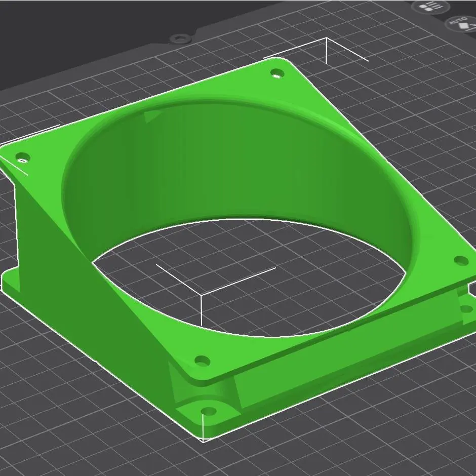The width and height of the screenshot is (476, 476).
Task: Click the pencil edit glyph on AUTO button
Action: 471,27
